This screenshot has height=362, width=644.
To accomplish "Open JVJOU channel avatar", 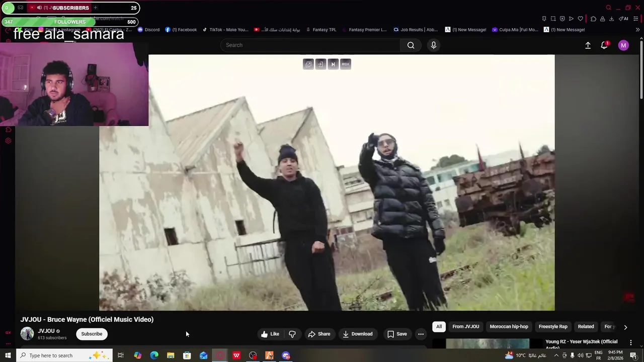I will click(27, 334).
